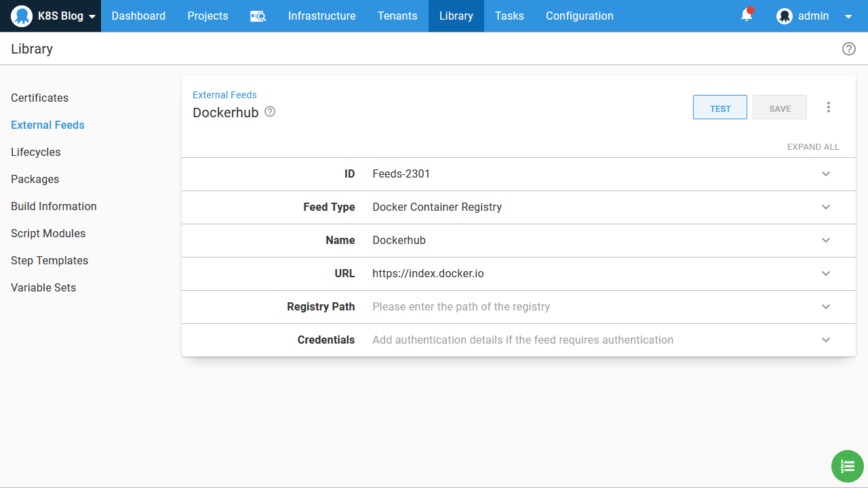The width and height of the screenshot is (868, 488).
Task: Click the search projects icon in navbar
Action: click(x=258, y=16)
